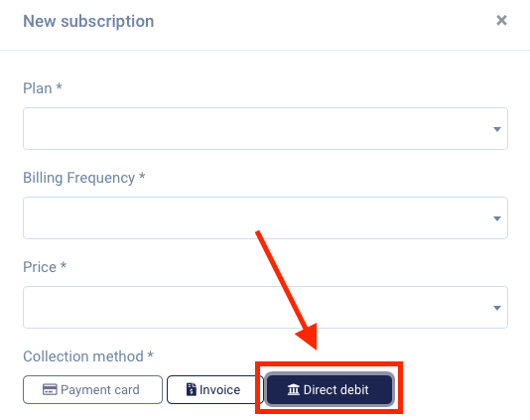Click the bank building icon on Direct debit
This screenshot has height=420, width=530.
[x=294, y=389]
